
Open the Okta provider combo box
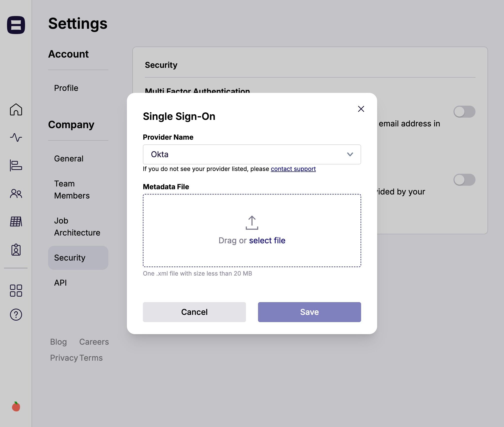252,154
